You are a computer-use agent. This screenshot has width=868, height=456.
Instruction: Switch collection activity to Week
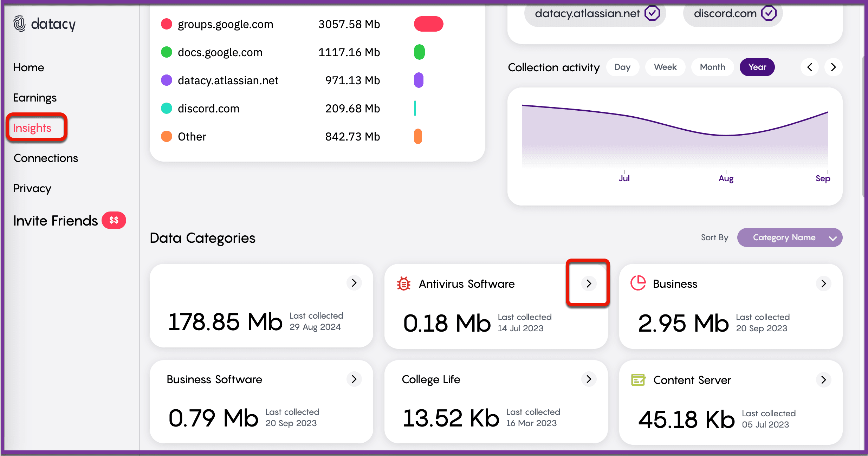(665, 67)
